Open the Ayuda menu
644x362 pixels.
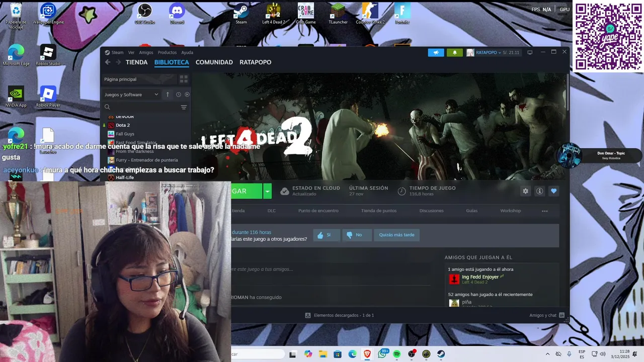tap(187, 52)
